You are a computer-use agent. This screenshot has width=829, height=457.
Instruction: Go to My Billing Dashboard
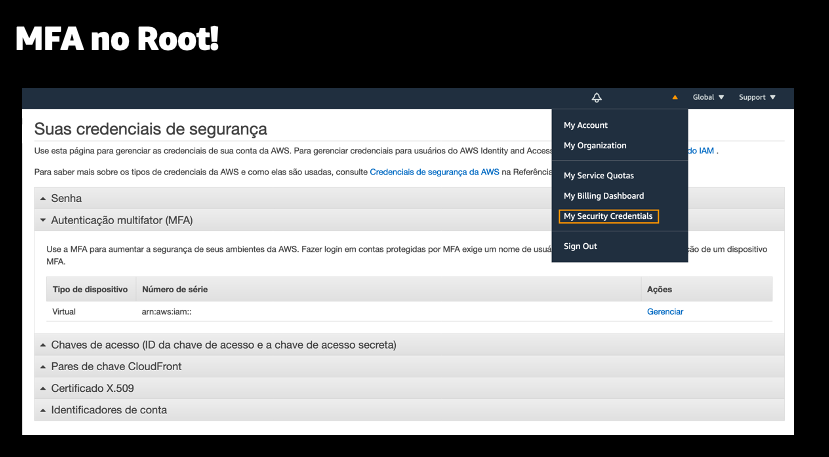click(604, 196)
